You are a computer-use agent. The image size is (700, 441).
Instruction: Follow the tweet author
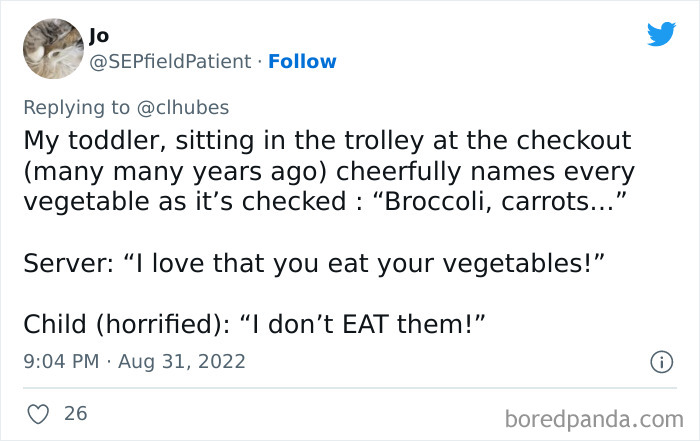[x=301, y=62]
